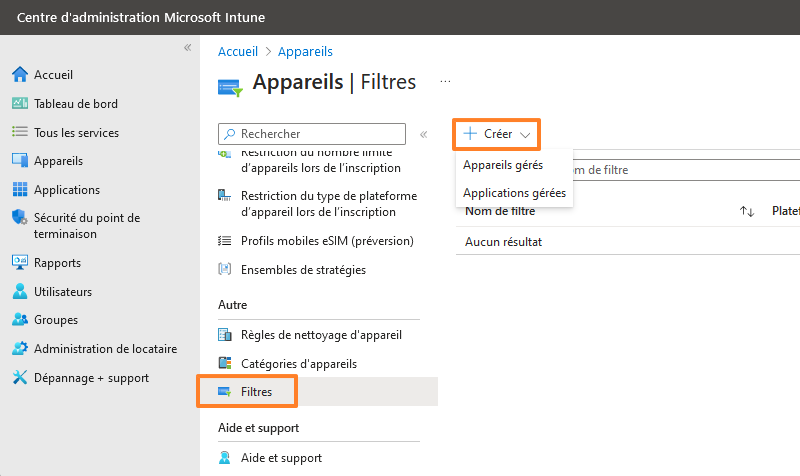800x476 pixels.
Task: Click the Rapports monitor icon
Action: pos(20,262)
